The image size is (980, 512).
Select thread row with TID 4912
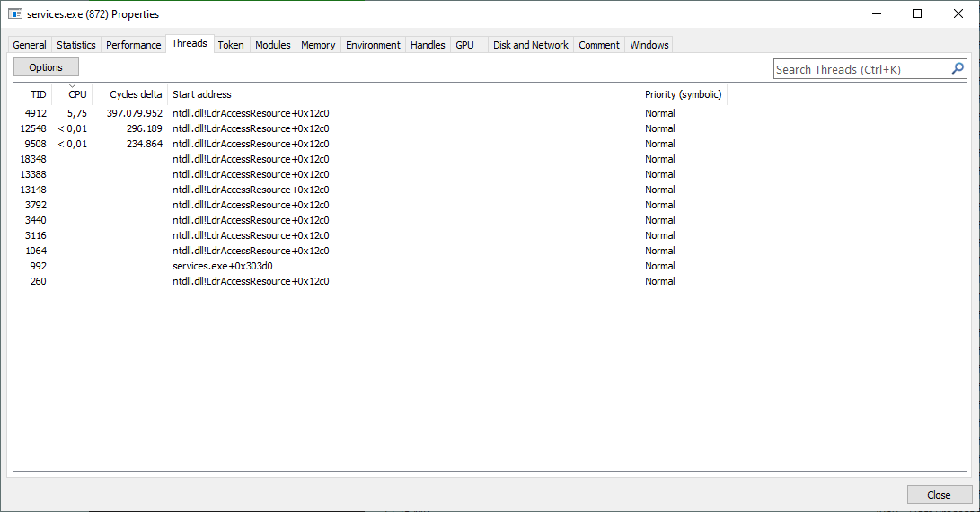click(490, 113)
